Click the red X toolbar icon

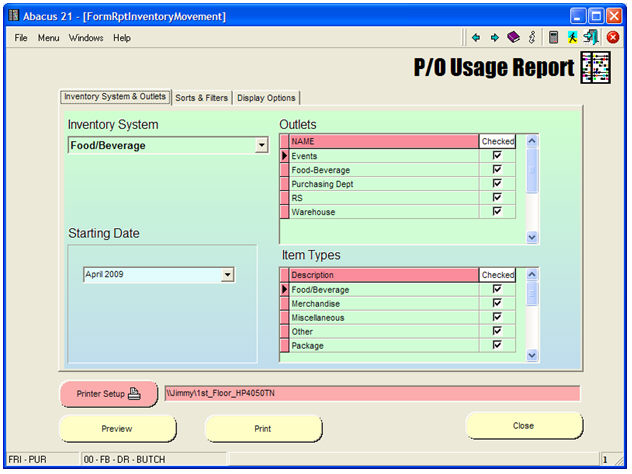pos(612,38)
